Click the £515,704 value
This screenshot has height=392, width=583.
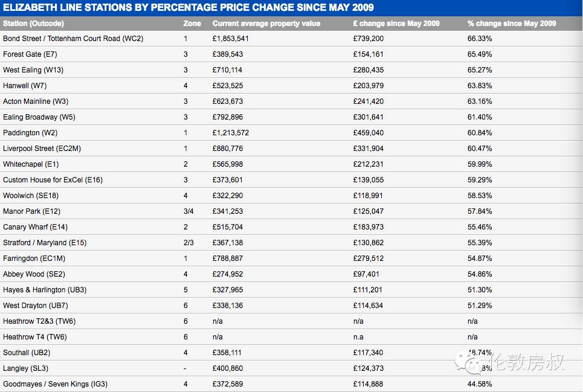point(228,227)
